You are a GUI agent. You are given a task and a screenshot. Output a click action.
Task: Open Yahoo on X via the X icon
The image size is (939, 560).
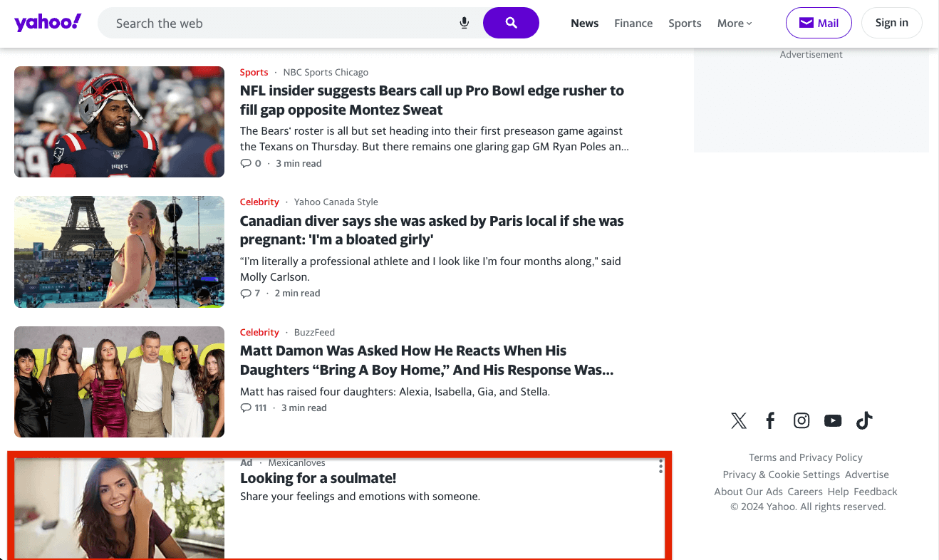(739, 420)
